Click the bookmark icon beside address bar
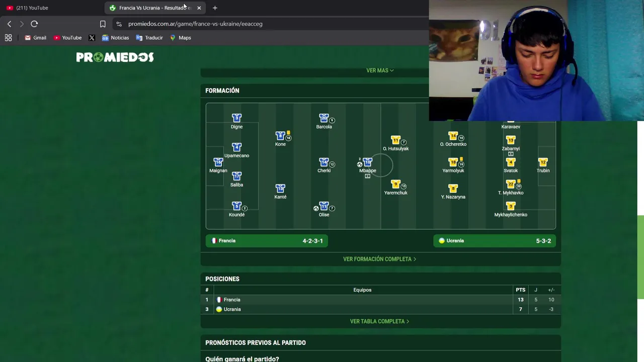644x362 pixels. tap(103, 24)
